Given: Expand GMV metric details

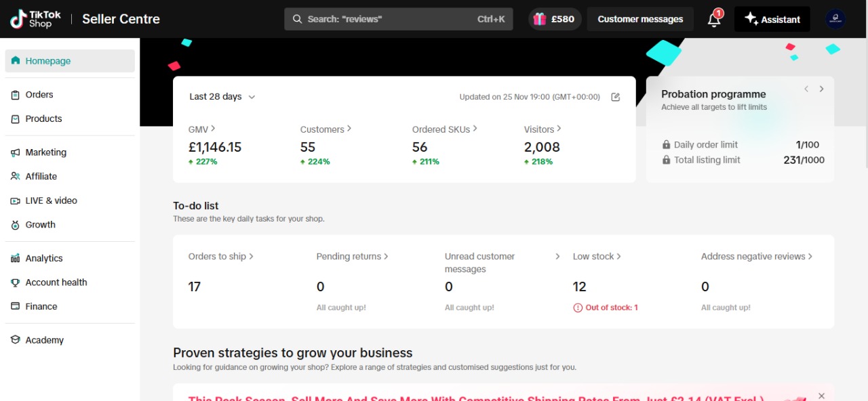Looking at the screenshot, I should coord(202,129).
